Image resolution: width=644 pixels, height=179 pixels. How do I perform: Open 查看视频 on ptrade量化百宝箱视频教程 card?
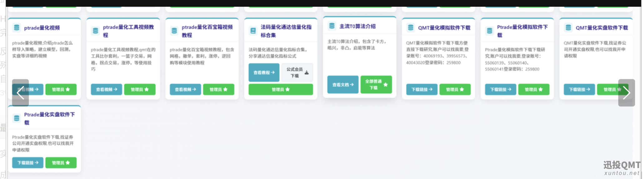(185, 89)
